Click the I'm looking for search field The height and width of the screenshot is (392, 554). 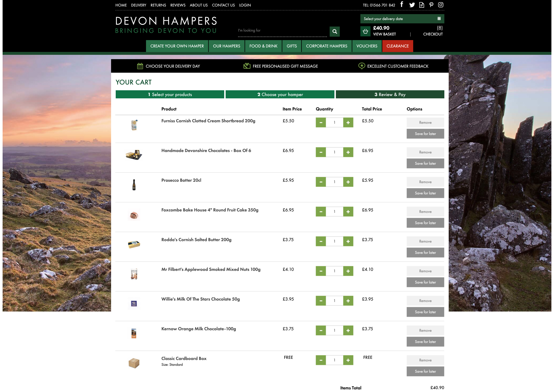click(x=282, y=31)
